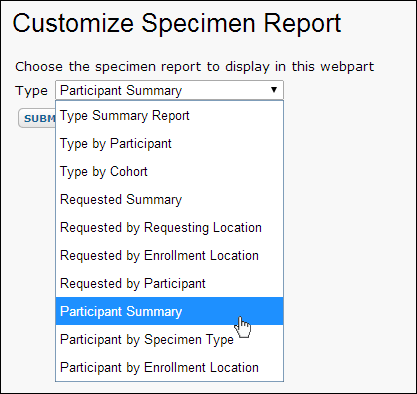This screenshot has width=417, height=394.
Task: Select Requested by Enrollment Location
Action: pyautogui.click(x=169, y=256)
